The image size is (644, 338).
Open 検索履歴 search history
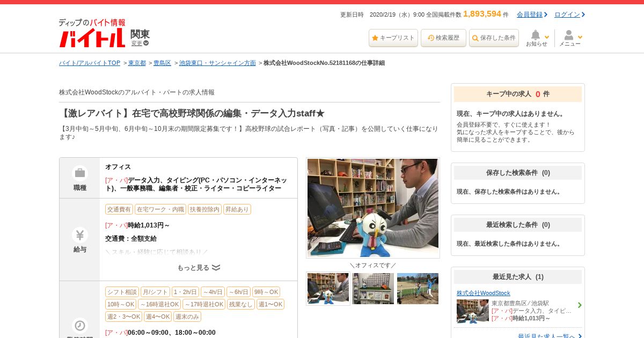[x=443, y=38]
